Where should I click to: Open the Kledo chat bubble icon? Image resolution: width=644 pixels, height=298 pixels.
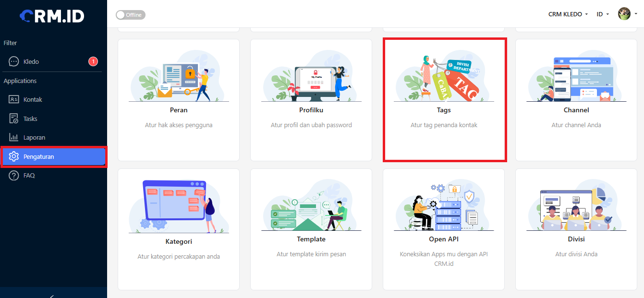pos(14,61)
